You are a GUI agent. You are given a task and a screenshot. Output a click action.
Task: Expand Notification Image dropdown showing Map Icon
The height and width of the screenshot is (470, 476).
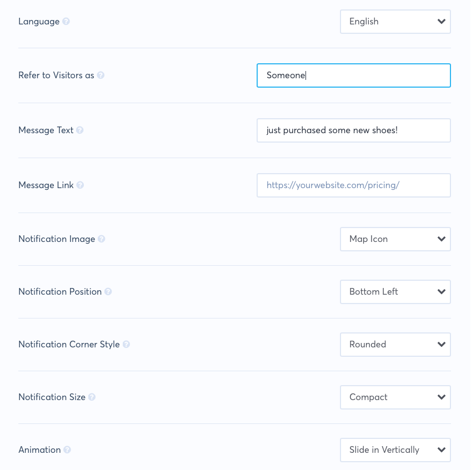395,239
